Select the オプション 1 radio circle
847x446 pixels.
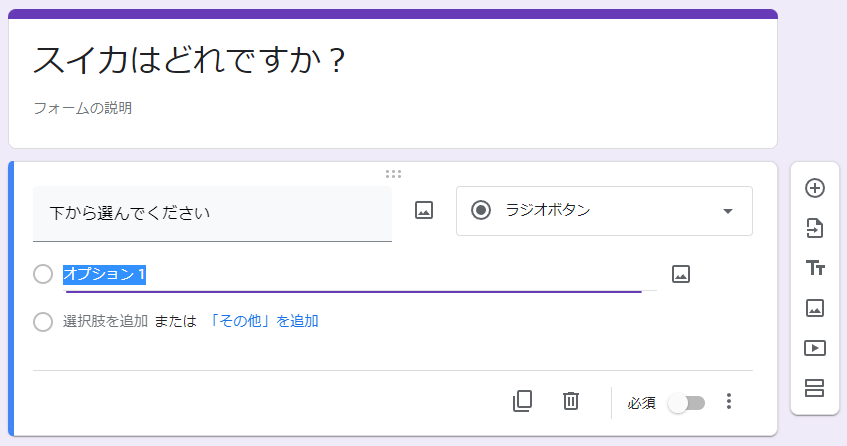(x=43, y=274)
